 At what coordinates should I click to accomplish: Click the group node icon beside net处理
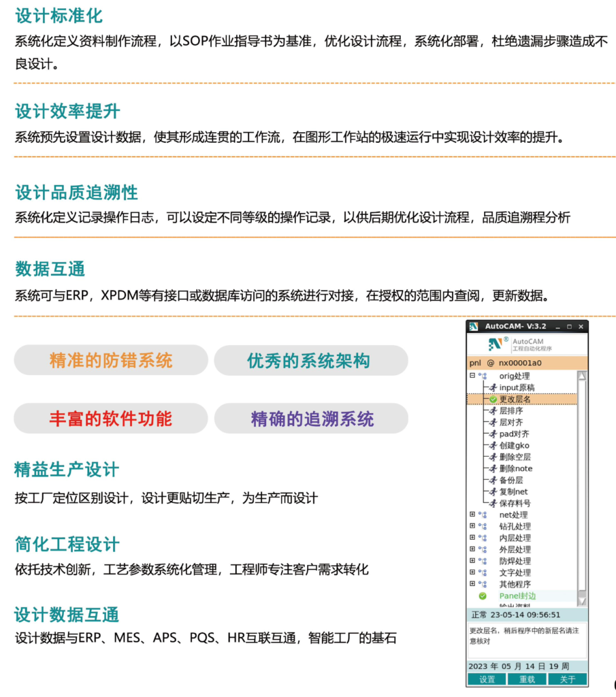(x=483, y=515)
